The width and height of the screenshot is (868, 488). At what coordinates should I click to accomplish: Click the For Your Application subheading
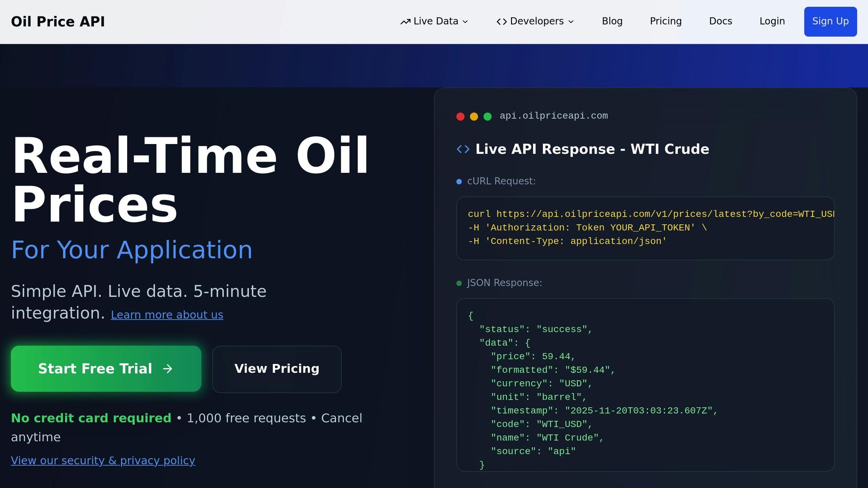[x=132, y=250]
